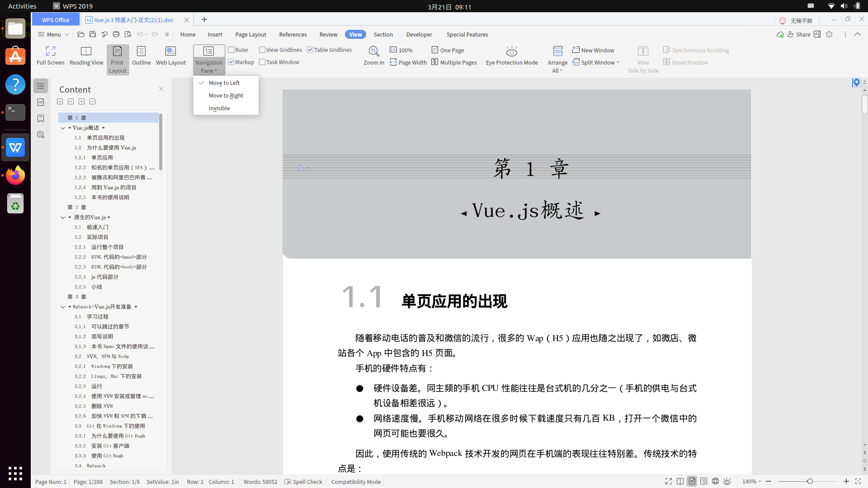Viewport: 868px width, 488px height.
Task: Open the Split Window dropdown
Action: [618, 63]
